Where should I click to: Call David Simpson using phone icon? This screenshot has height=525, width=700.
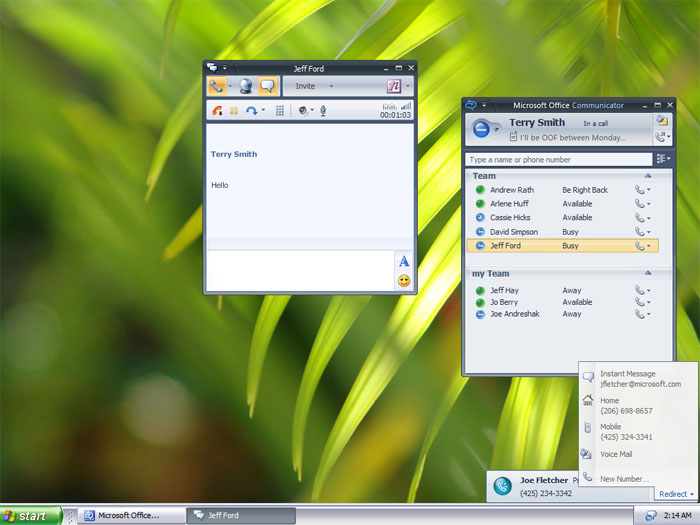(640, 232)
